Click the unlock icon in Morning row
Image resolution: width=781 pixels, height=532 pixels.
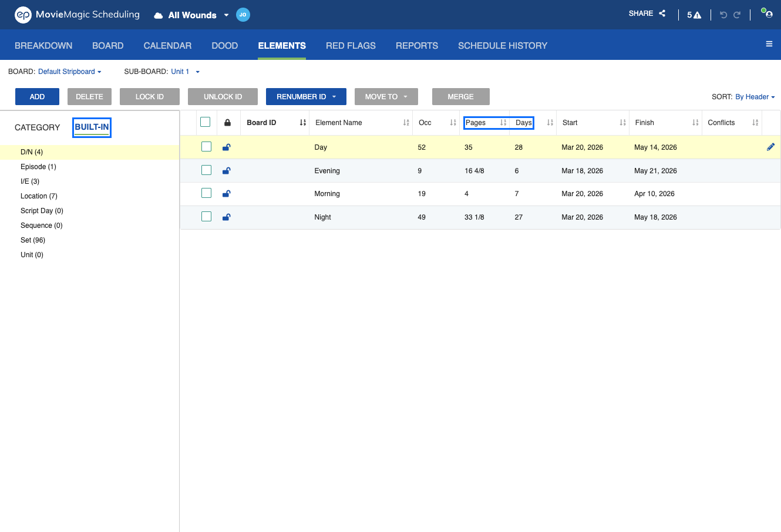[x=227, y=193]
